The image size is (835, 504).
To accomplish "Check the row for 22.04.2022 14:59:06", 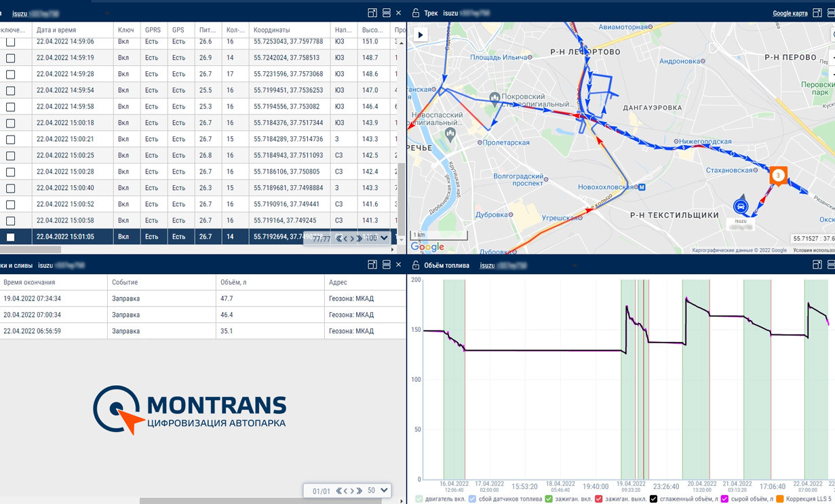I will [10, 41].
